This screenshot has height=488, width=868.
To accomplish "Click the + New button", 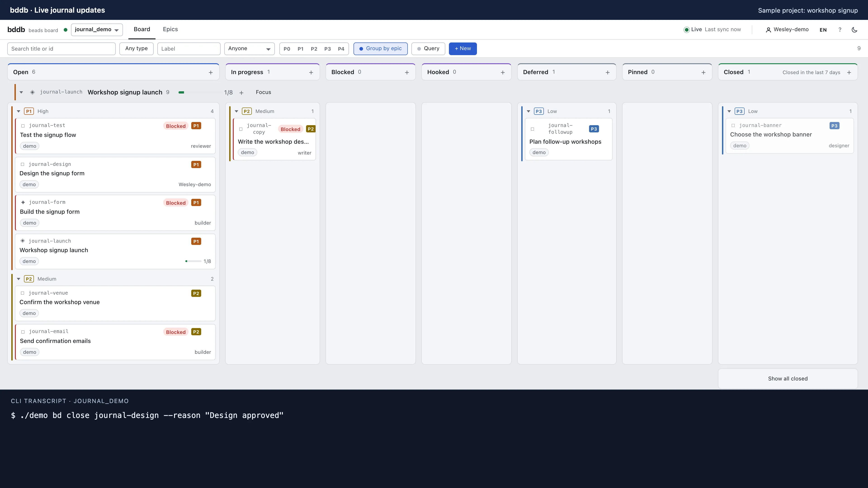I will click(463, 49).
